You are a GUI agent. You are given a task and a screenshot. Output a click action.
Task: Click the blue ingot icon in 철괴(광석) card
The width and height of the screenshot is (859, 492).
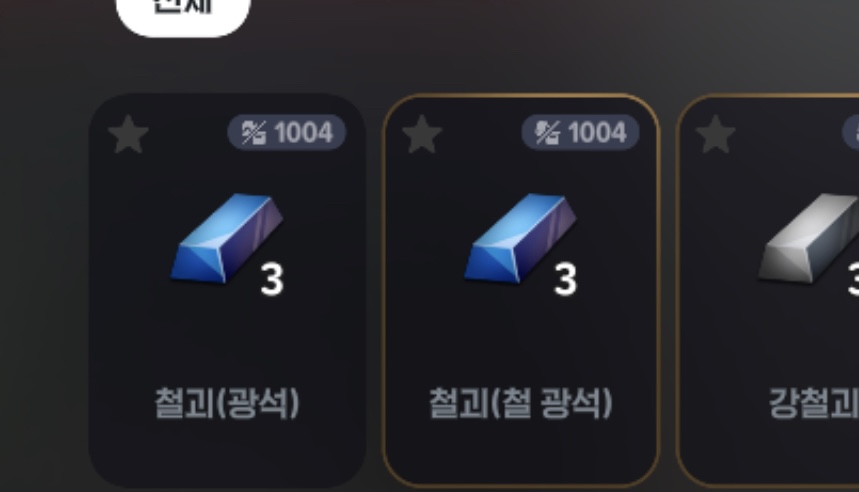(227, 238)
